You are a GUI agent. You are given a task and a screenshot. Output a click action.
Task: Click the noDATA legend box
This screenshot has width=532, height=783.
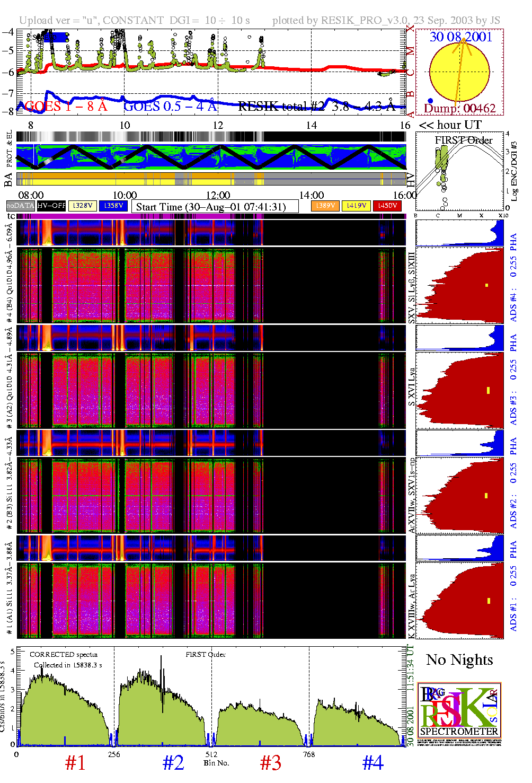(21, 206)
